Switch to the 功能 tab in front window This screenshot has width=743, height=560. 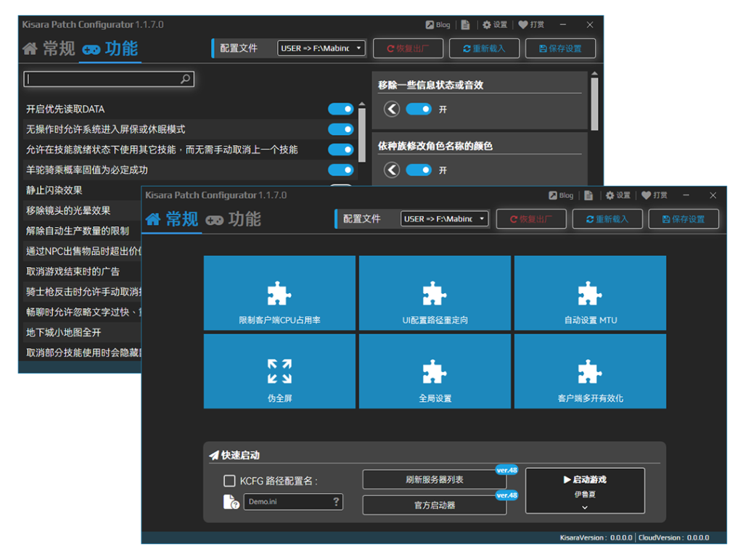click(234, 219)
